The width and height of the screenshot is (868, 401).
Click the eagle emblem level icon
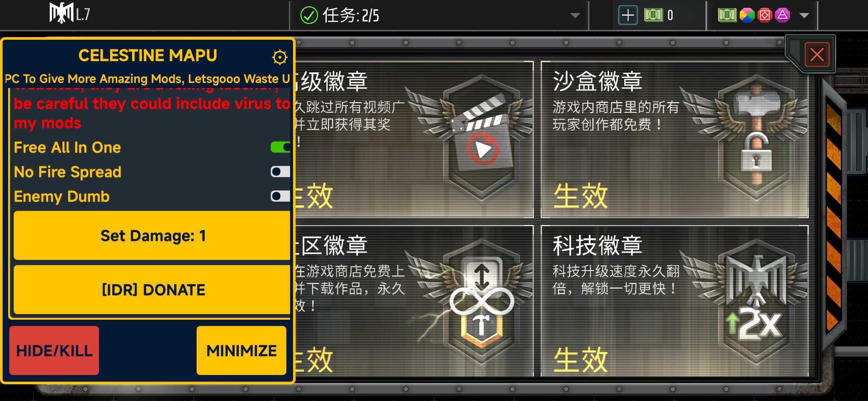(x=62, y=13)
